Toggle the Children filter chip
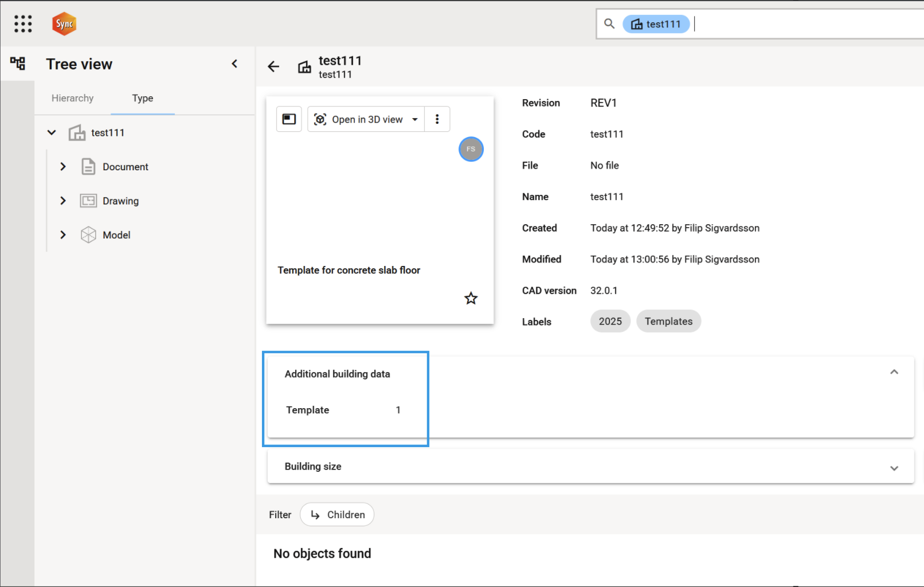 coord(337,515)
